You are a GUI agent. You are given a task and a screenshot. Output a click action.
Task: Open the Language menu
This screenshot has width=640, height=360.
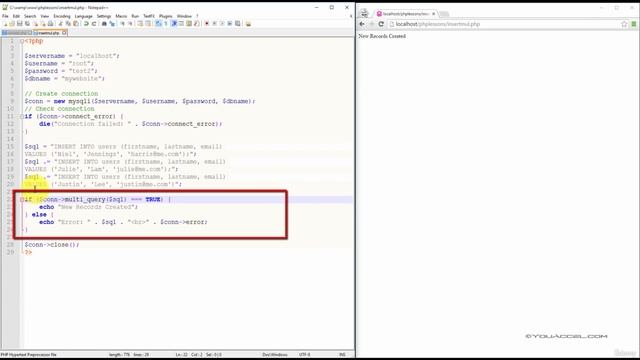[84, 16]
